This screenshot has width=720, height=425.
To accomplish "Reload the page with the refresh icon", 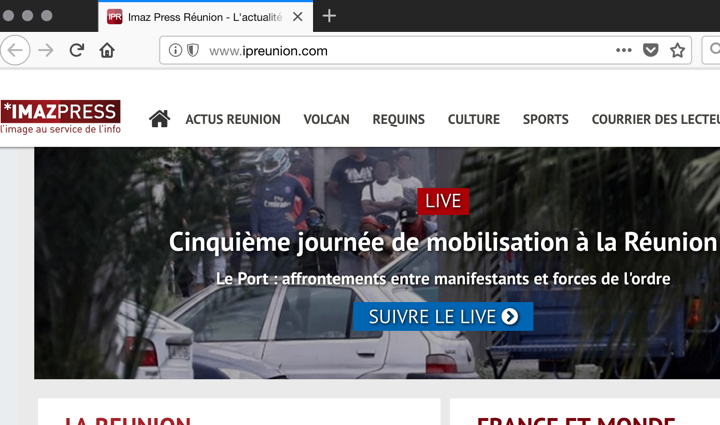I will (x=77, y=50).
